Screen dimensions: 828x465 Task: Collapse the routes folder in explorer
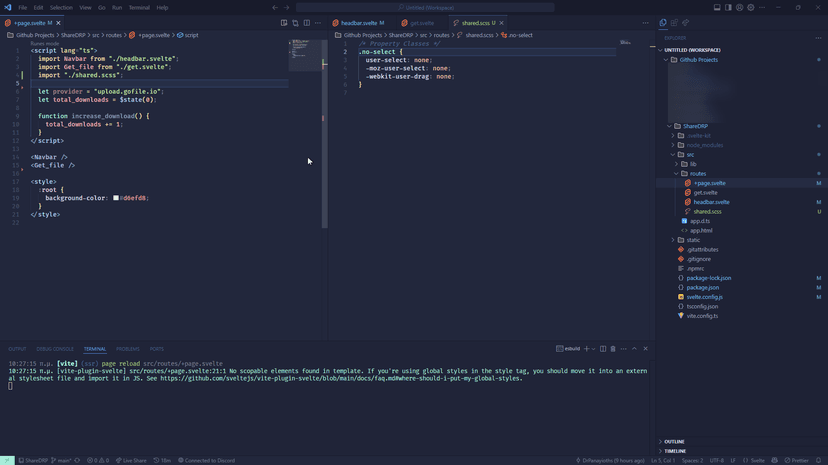click(x=697, y=174)
